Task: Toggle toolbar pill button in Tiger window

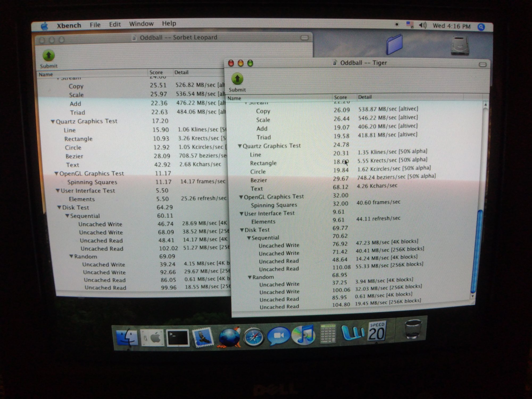Action: pyautogui.click(x=483, y=65)
